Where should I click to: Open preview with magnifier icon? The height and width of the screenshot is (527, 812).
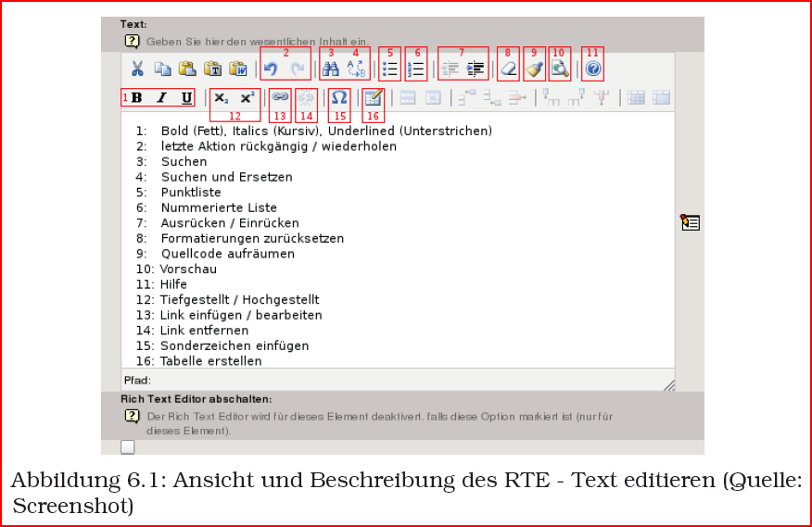tap(560, 69)
